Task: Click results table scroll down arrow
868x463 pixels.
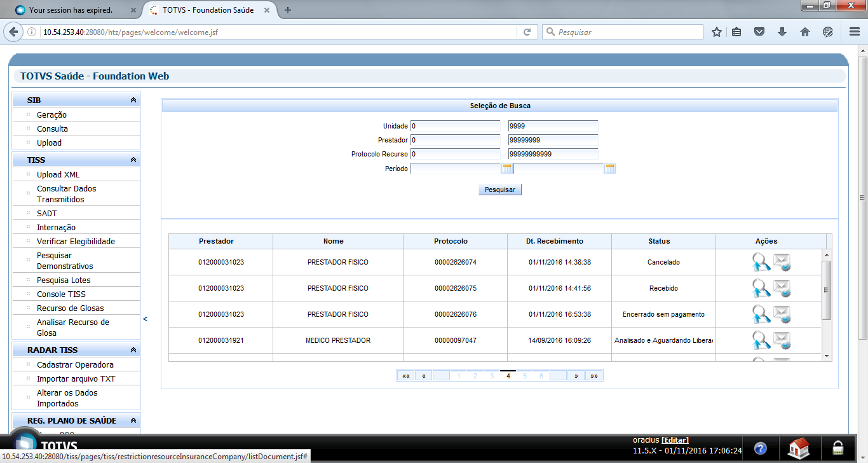Action: click(827, 356)
